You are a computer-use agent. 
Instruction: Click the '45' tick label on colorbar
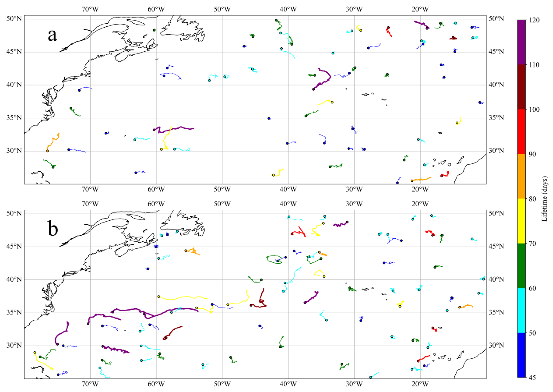[x=533, y=378]
